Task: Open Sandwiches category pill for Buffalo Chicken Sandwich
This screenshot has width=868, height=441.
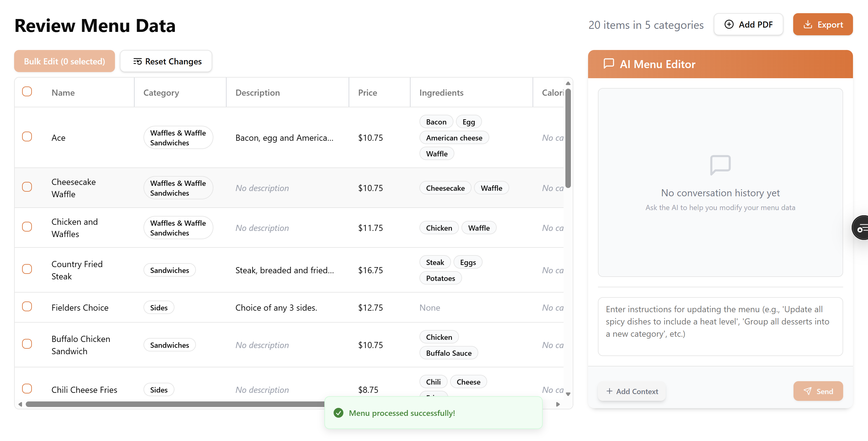Action: (170, 345)
